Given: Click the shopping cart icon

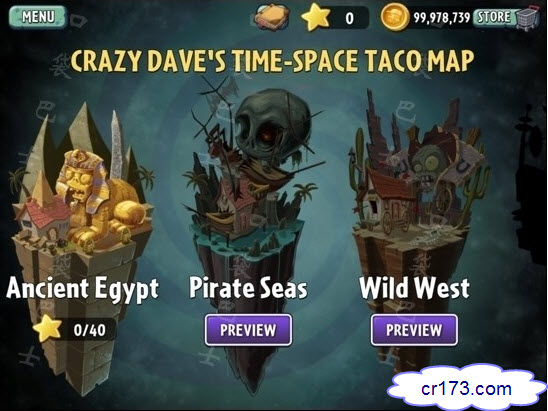Looking at the screenshot, I should tap(528, 18).
